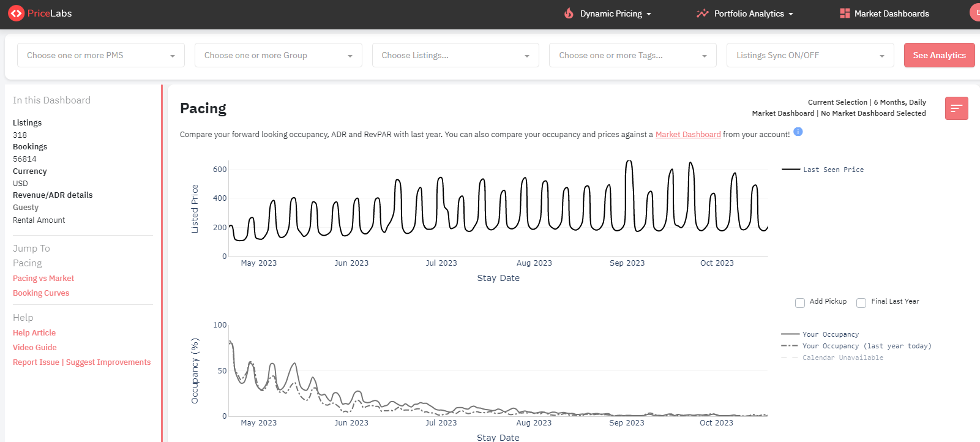Image resolution: width=980 pixels, height=442 pixels.
Task: Click the In this Dashboard heading
Action: pyautogui.click(x=51, y=100)
